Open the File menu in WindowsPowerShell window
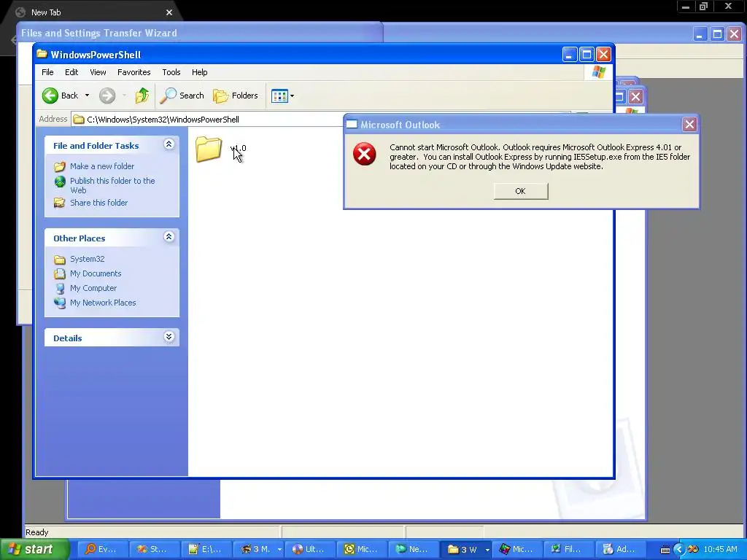The width and height of the screenshot is (747, 560). click(47, 72)
